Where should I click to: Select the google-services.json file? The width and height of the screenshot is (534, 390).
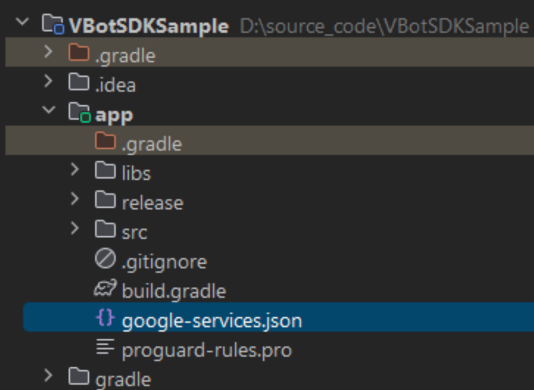(279, 317)
